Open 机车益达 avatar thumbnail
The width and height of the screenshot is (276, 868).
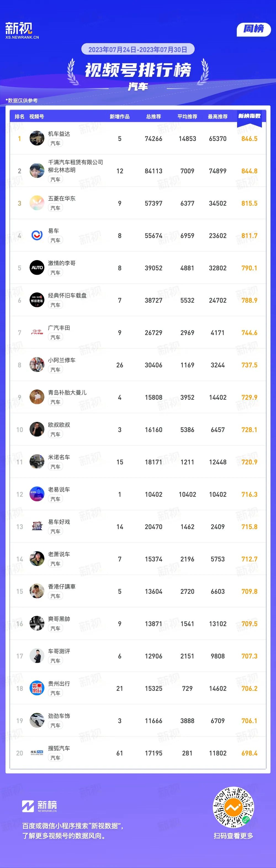click(x=37, y=138)
